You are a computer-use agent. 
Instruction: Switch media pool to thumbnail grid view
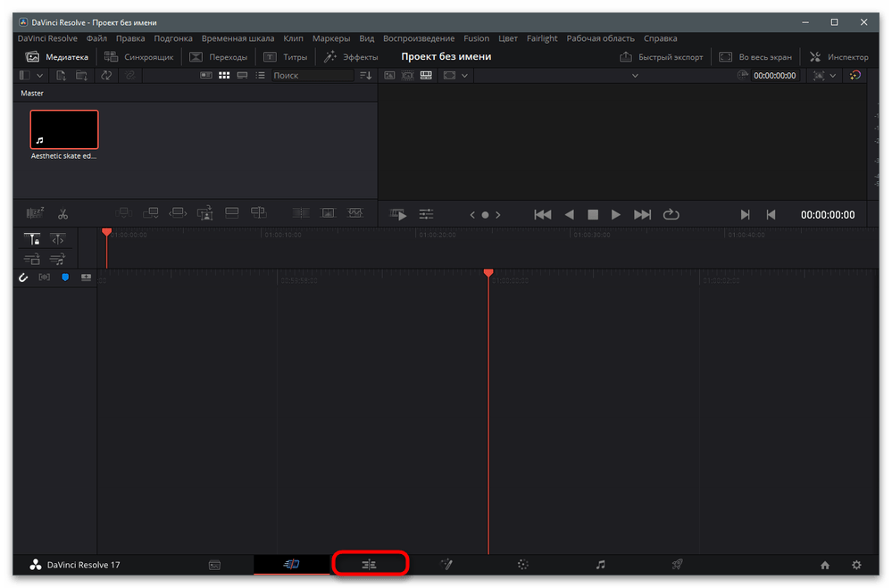(224, 75)
